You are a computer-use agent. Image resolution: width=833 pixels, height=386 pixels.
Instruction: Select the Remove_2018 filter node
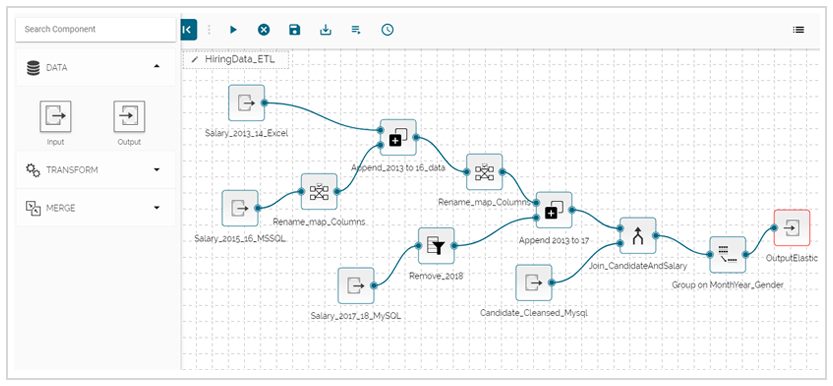tap(436, 246)
